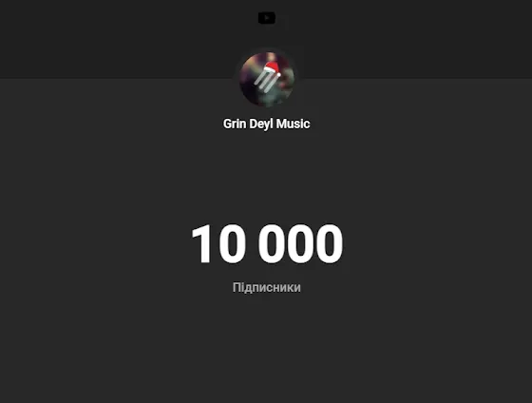Open the YouTube logo icon at top
This screenshot has width=532, height=403.
(x=267, y=18)
